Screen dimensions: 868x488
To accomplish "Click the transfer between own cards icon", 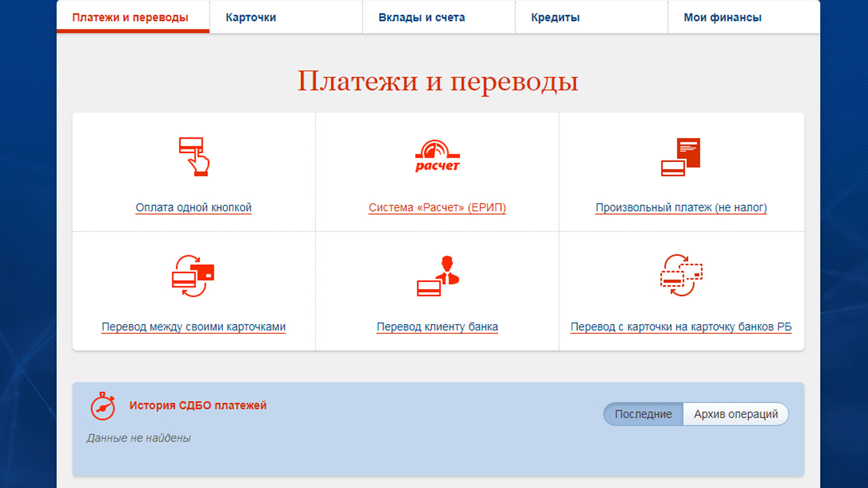I will tap(193, 276).
